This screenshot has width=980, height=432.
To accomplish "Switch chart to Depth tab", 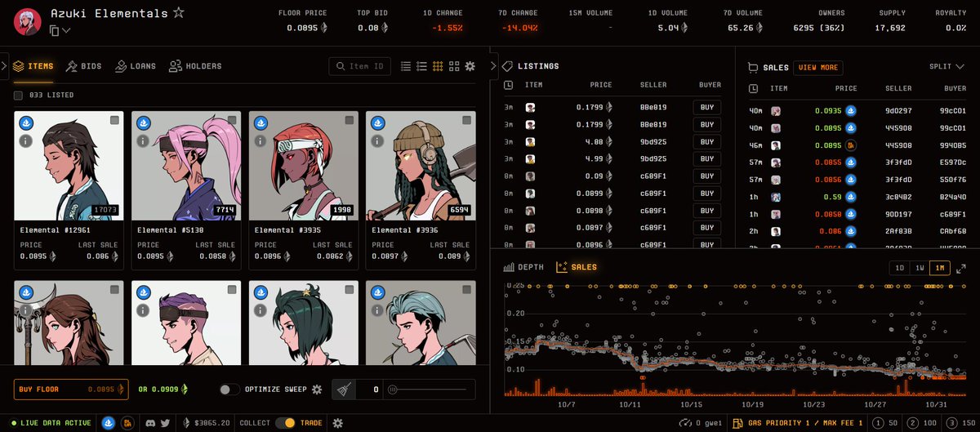I will point(523,267).
